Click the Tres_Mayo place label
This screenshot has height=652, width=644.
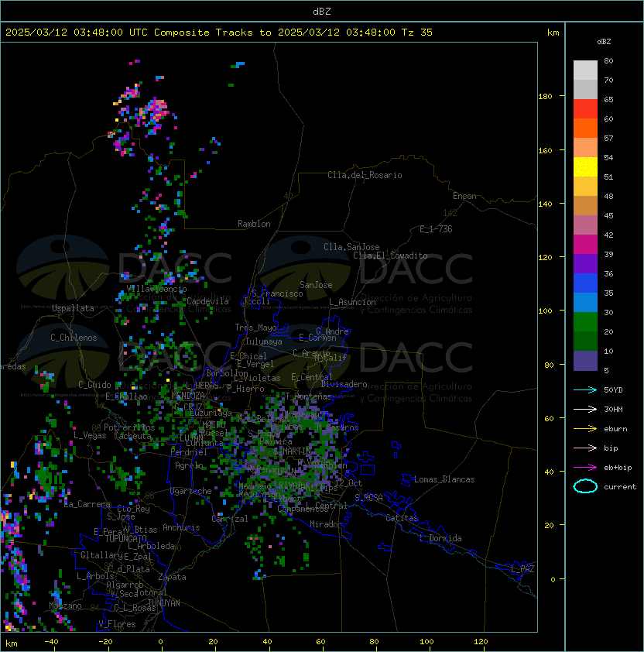[x=255, y=328]
